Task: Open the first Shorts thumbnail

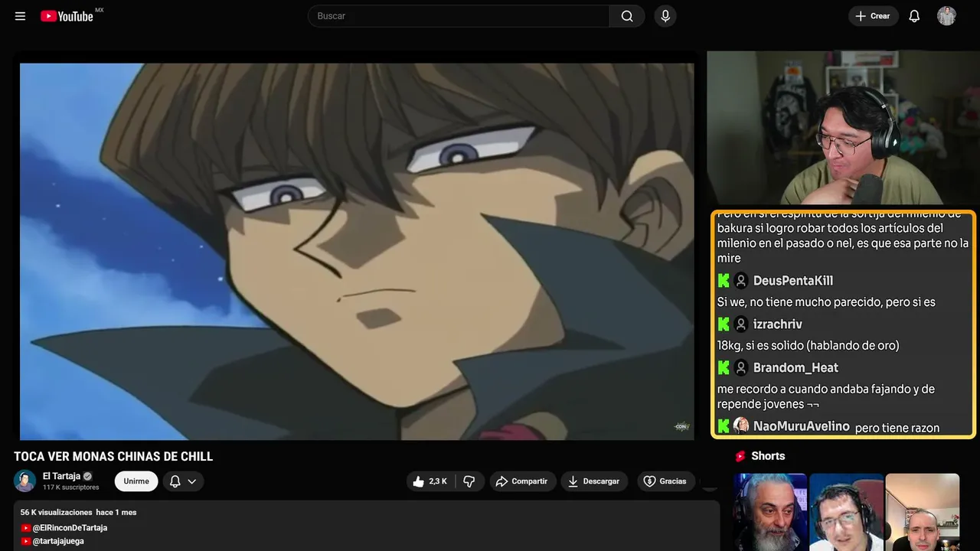Action: click(x=770, y=512)
